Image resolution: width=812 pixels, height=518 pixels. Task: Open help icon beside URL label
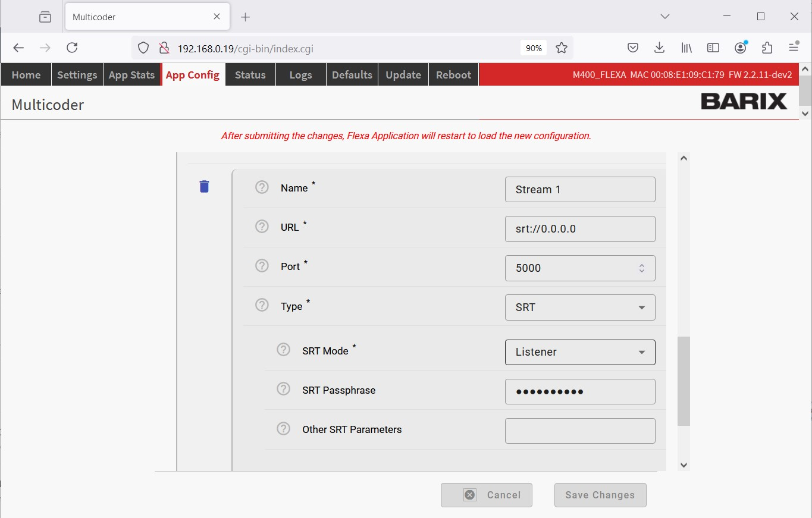[x=262, y=227]
